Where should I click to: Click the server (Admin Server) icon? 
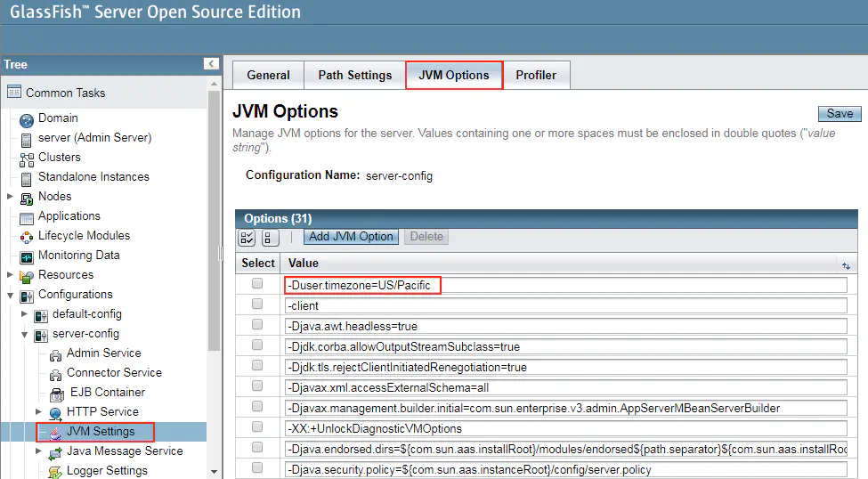(x=26, y=140)
